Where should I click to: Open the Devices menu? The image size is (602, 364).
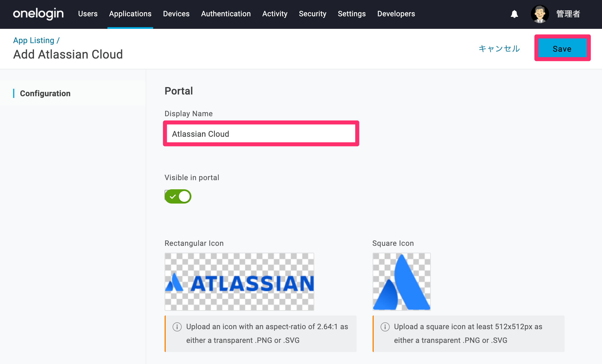click(176, 14)
